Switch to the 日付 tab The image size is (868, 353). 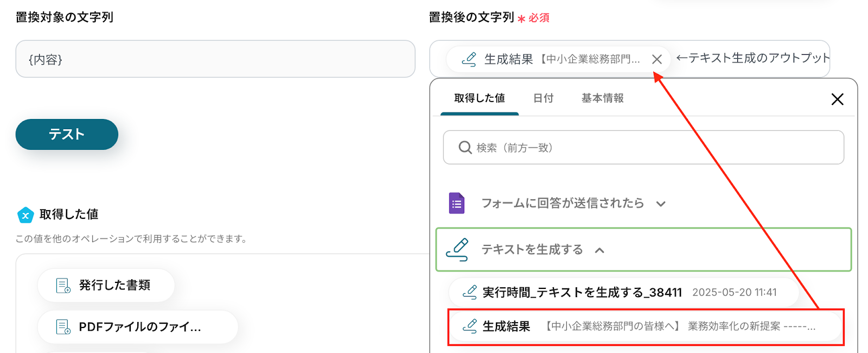click(543, 98)
